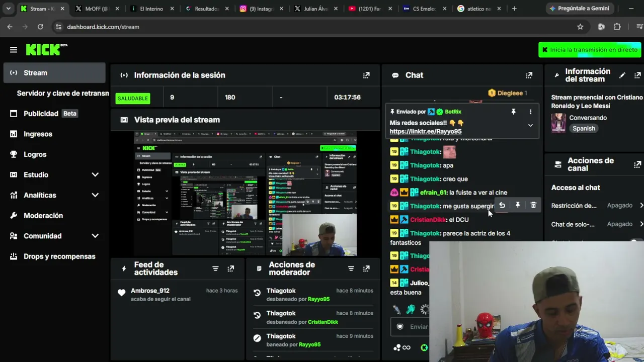This screenshot has width=644, height=362.
Task: Open the linktr.ee/Rayyo95 link
Action: [x=426, y=131]
